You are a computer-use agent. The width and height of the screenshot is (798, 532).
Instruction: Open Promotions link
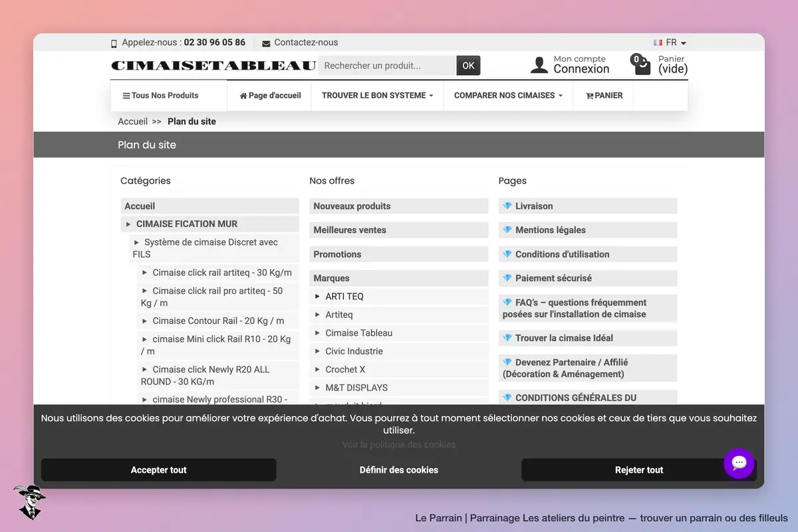click(399, 254)
